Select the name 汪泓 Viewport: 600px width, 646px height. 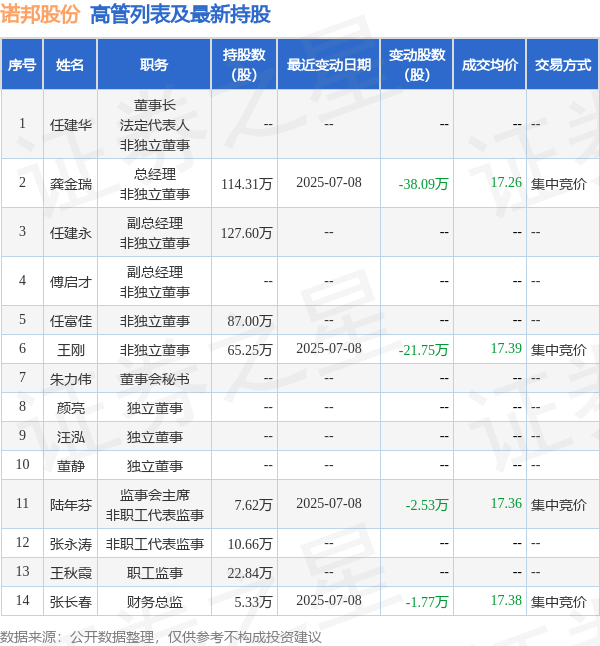pos(70,437)
